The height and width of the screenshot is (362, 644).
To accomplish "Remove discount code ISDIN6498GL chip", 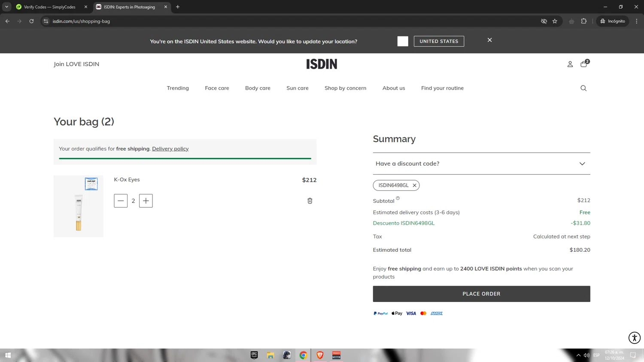I will (x=414, y=185).
